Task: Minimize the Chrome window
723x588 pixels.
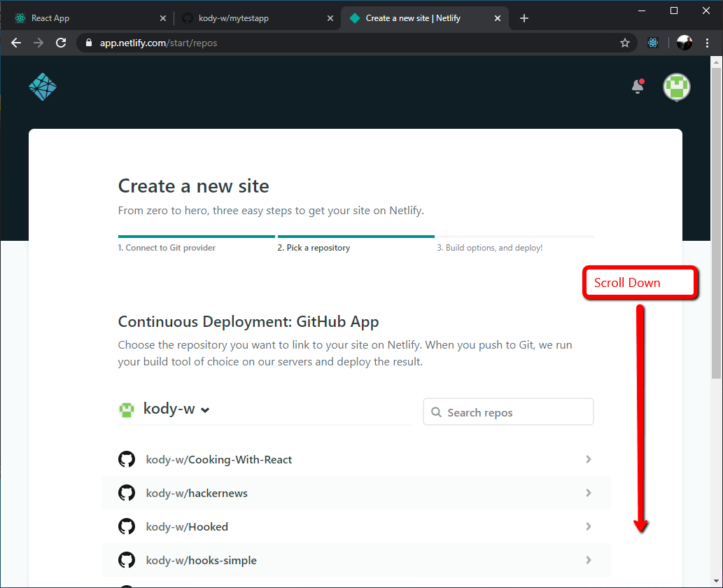Action: (641, 10)
